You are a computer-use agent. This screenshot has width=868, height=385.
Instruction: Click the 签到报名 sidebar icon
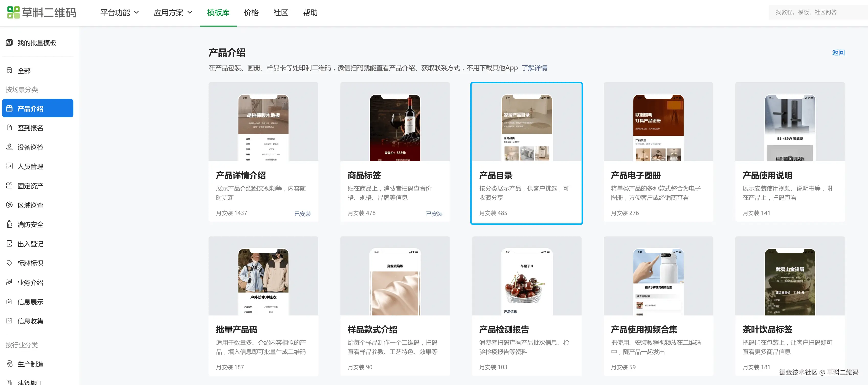(9, 128)
